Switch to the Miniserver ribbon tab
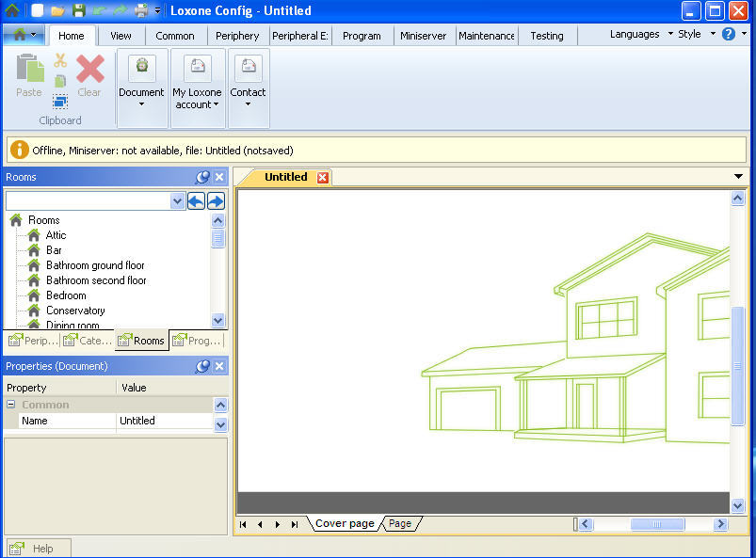 423,35
